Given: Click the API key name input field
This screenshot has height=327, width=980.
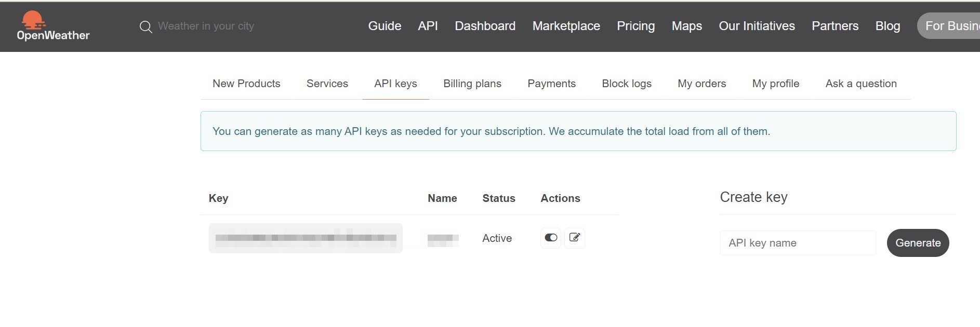Looking at the screenshot, I should (798, 243).
